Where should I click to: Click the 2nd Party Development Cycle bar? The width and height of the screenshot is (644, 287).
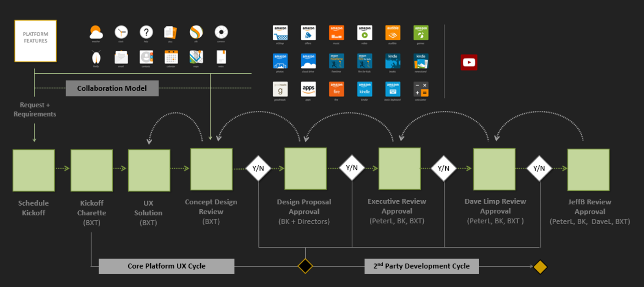(421, 266)
